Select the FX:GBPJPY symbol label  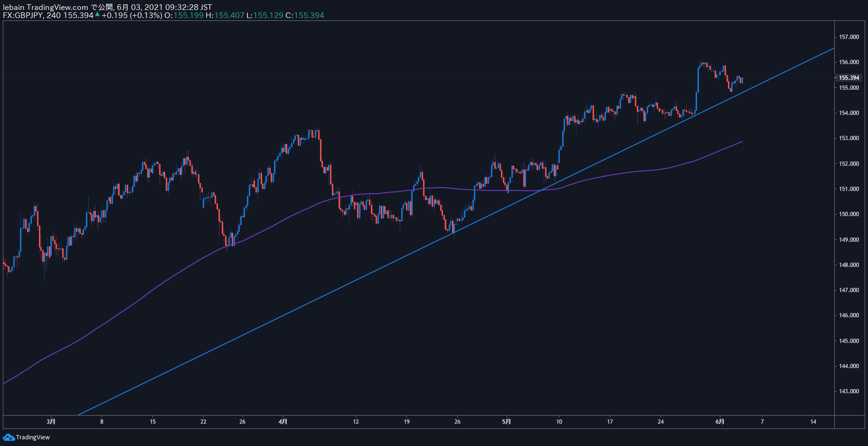23,15
